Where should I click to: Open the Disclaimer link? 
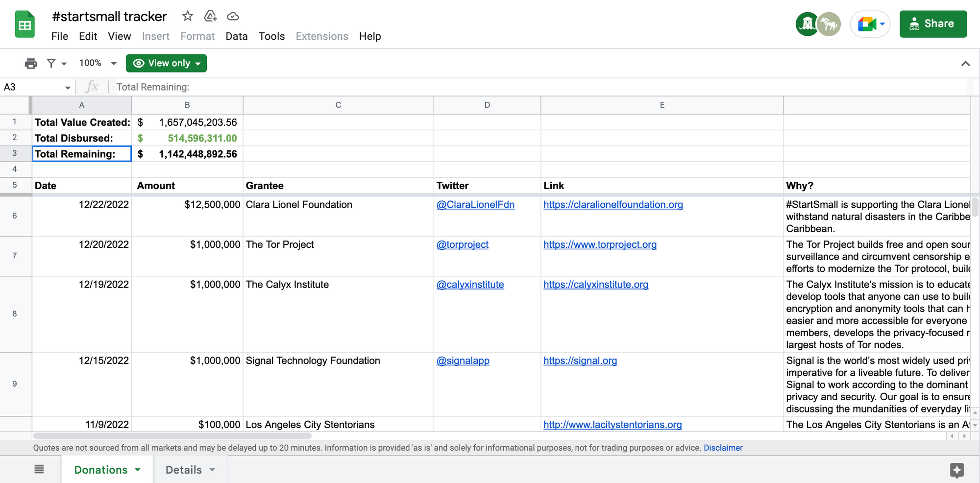point(723,448)
